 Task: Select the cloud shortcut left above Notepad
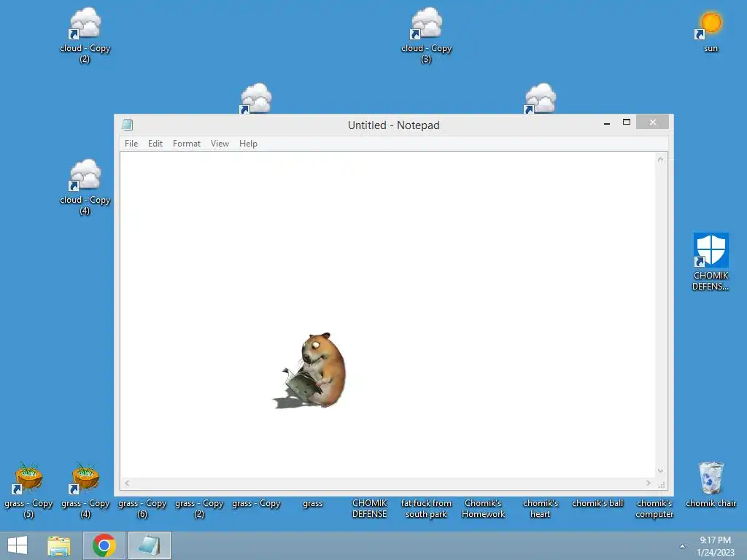[x=256, y=98]
